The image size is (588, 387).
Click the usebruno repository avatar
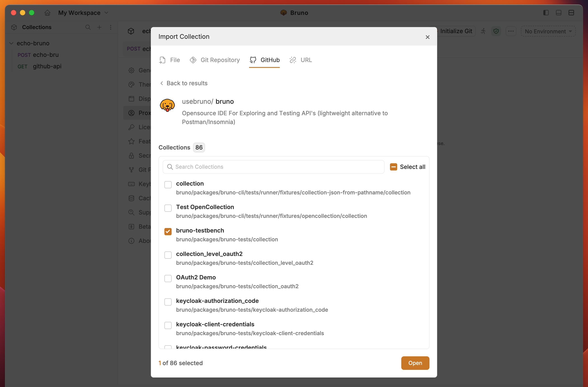[x=167, y=105]
